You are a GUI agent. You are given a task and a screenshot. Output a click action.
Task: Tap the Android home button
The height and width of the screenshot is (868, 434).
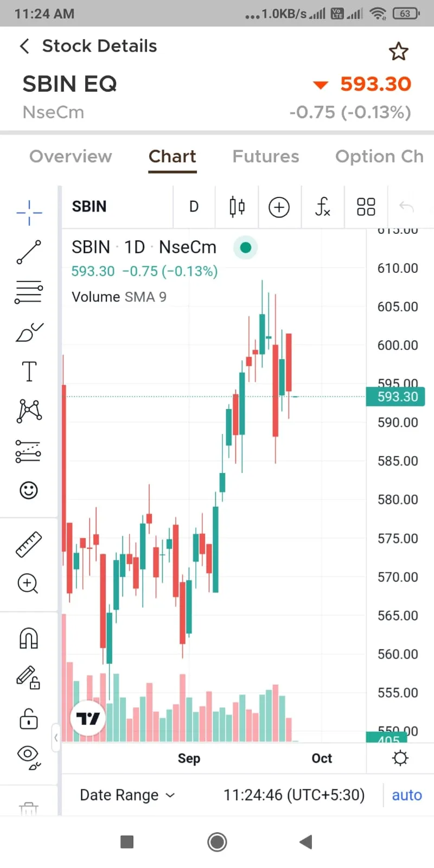pos(217,842)
